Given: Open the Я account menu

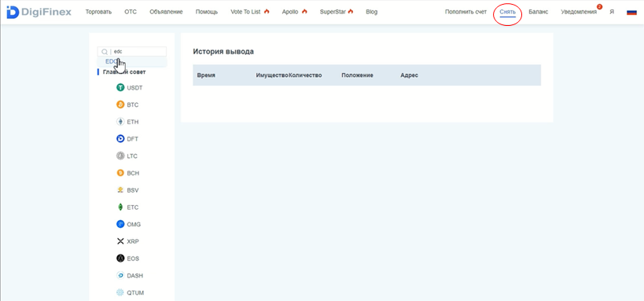Looking at the screenshot, I should click(612, 12).
